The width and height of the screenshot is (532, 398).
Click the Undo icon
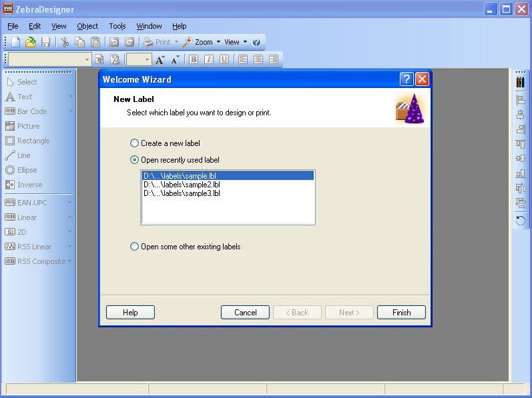[114, 42]
